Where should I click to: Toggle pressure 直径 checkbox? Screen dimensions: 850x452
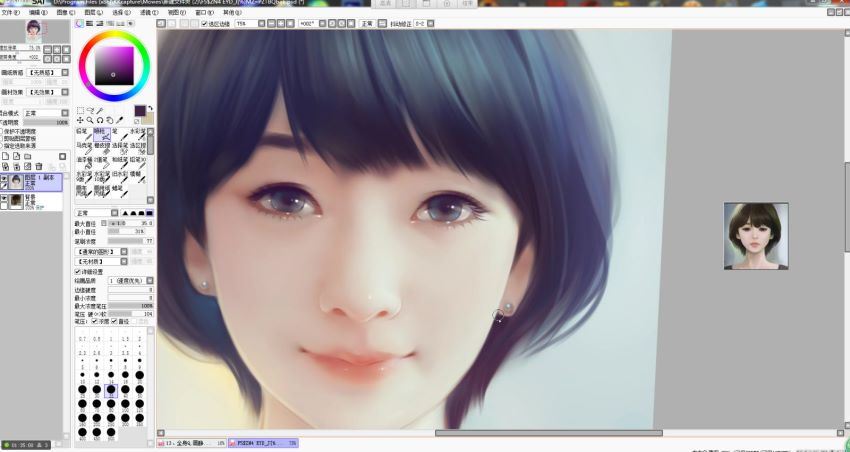pos(114,321)
